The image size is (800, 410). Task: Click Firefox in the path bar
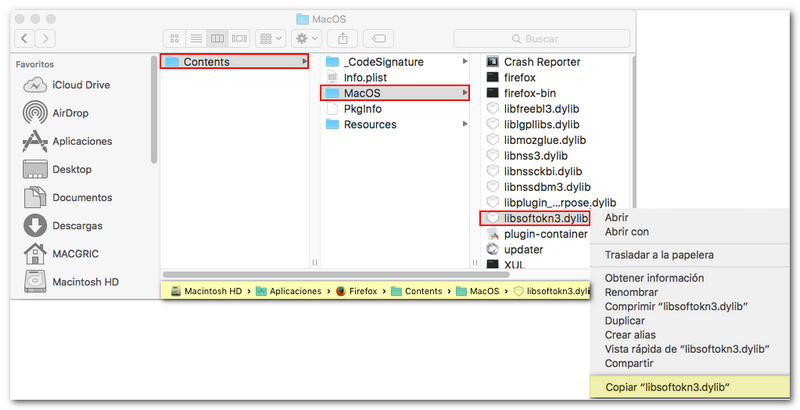pyautogui.click(x=359, y=291)
